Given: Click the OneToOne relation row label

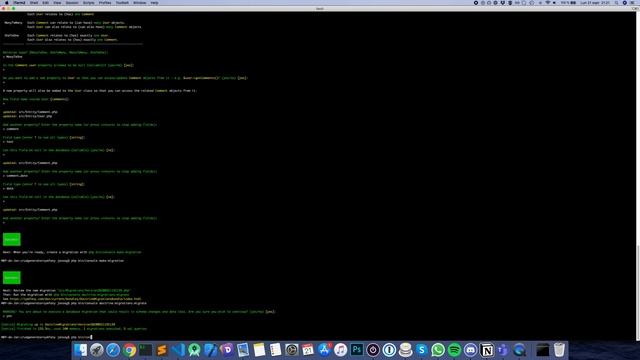Looking at the screenshot, I should [12, 36].
